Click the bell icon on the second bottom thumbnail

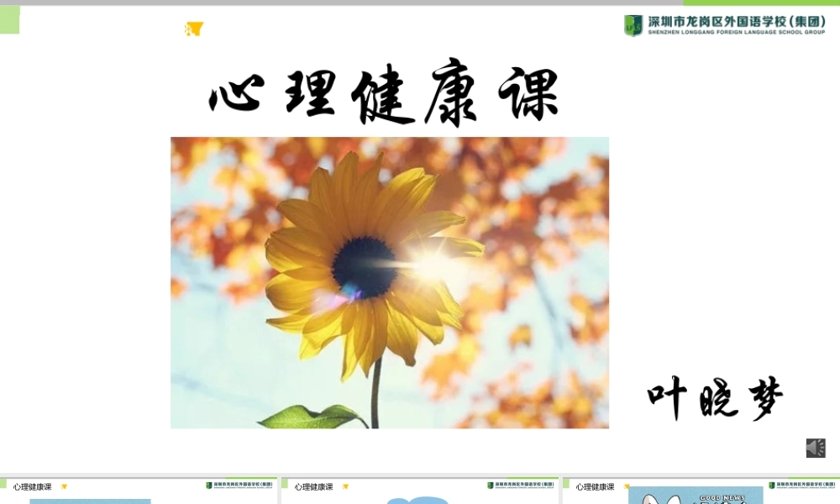pos(345,486)
